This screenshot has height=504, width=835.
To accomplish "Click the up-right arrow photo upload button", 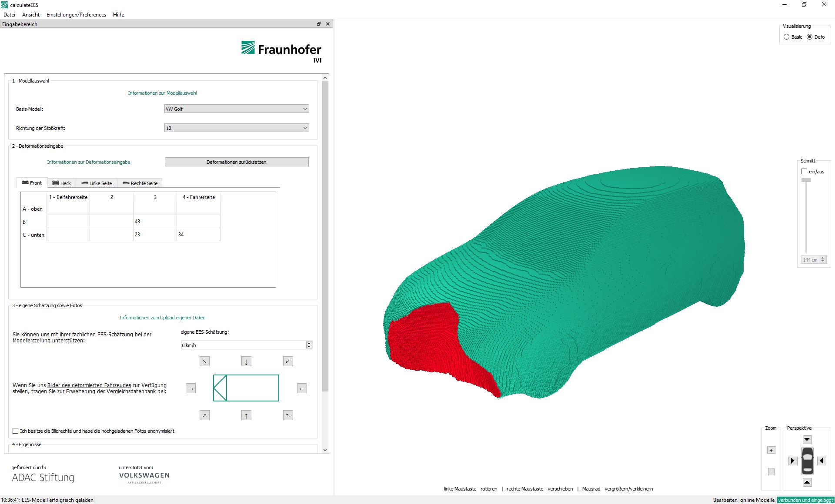I will point(204,415).
